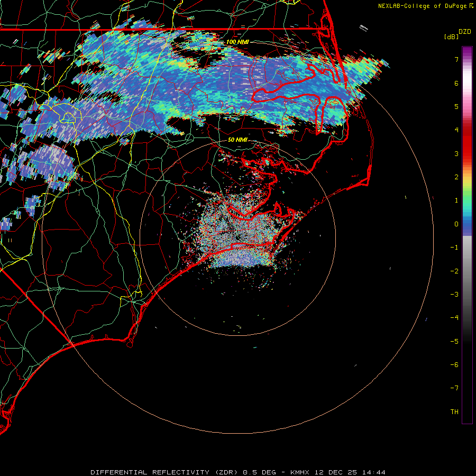This screenshot has height=476, width=476.
Task: Click the -3 value on the scale
Action: (454, 295)
